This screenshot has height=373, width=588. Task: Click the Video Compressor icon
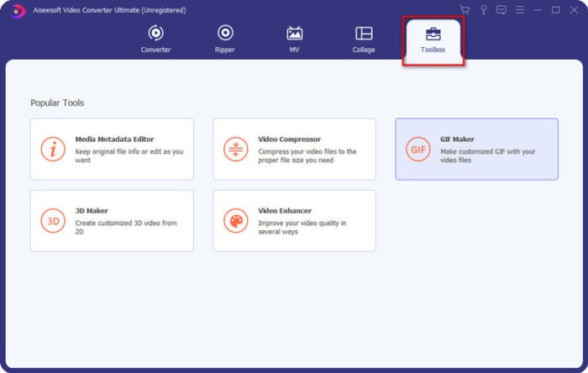(x=236, y=150)
